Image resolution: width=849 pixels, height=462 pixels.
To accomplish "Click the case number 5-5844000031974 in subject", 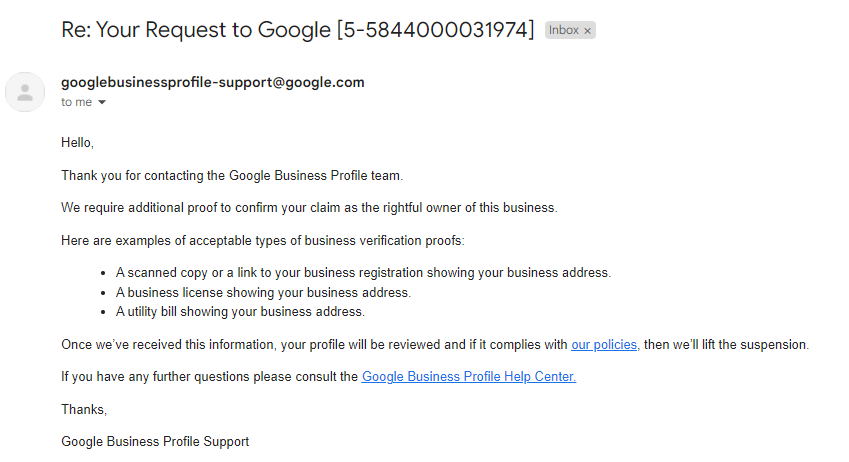I will pos(436,30).
